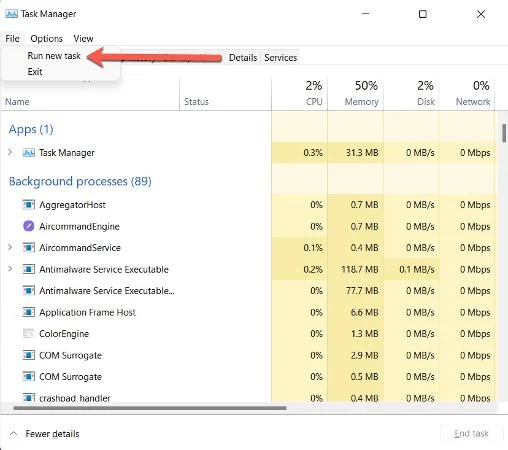Select Exit in the File menu
Image resolution: width=508 pixels, height=450 pixels.
tap(35, 72)
